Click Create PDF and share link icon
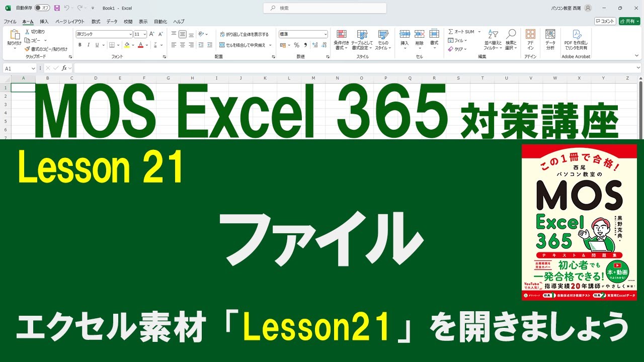644x362 pixels. click(577, 34)
